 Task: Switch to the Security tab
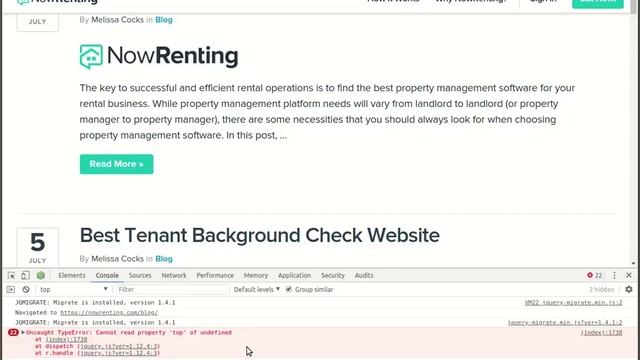(333, 276)
